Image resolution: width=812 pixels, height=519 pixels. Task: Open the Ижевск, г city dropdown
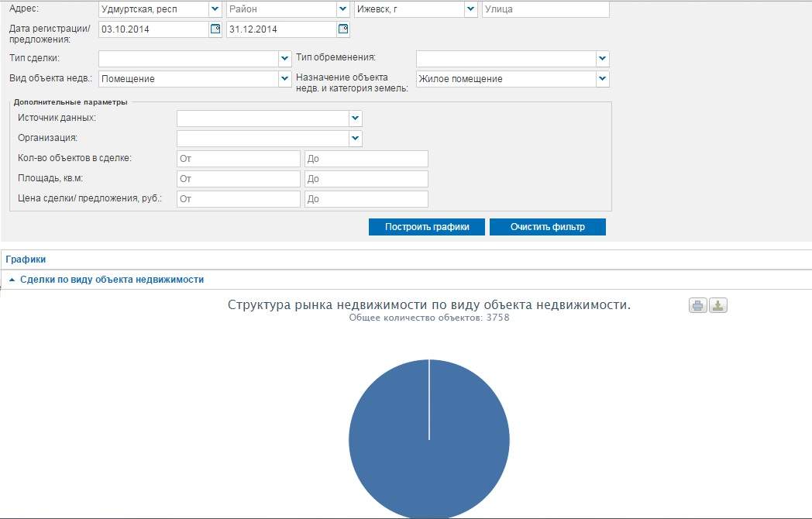click(x=471, y=9)
